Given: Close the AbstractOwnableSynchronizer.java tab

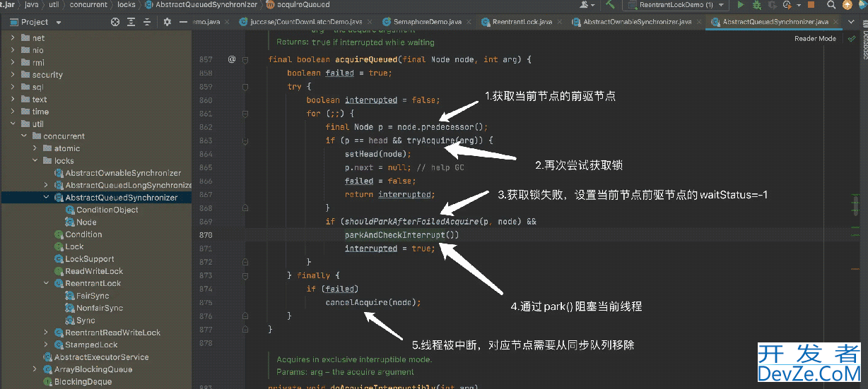Looking at the screenshot, I should pos(698,22).
